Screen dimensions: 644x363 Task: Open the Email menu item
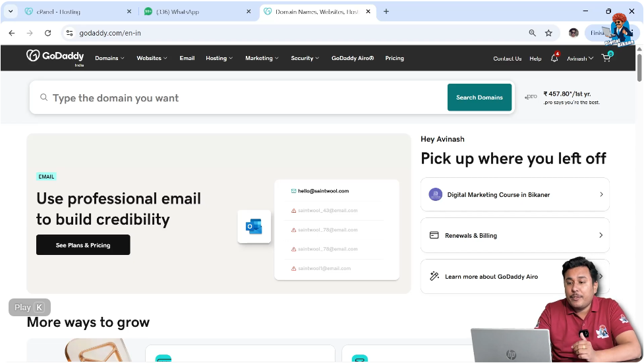point(187,58)
